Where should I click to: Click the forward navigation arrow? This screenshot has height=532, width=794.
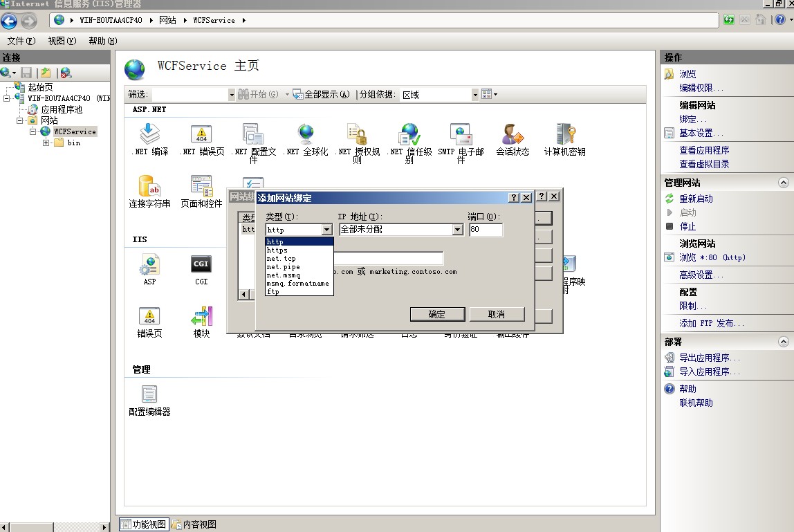29,21
